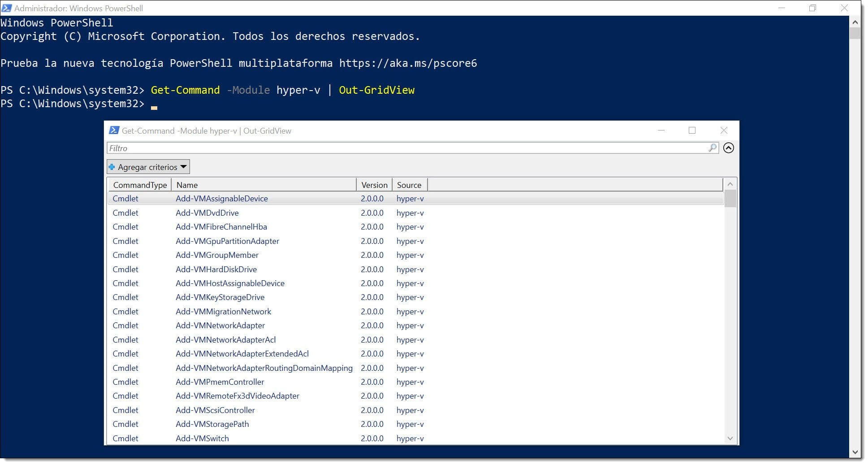The height and width of the screenshot is (465, 868).
Task: Click the search magnifier icon in Filtro box
Action: point(712,148)
